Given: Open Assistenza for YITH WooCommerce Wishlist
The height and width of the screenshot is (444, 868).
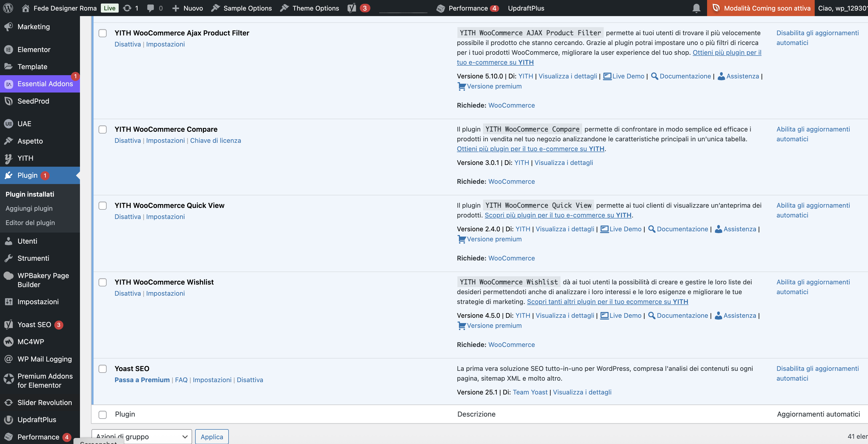Looking at the screenshot, I should pos(735,315).
